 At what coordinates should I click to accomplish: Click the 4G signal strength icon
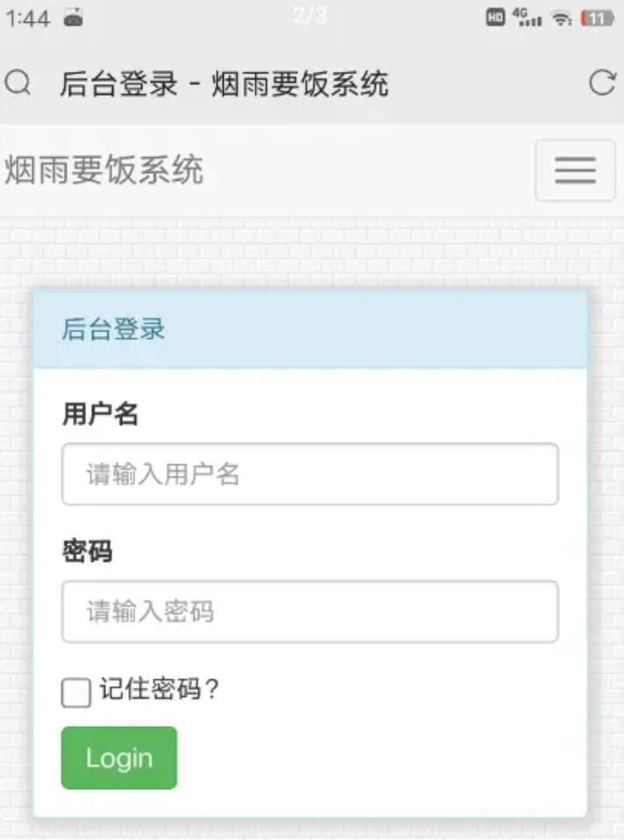point(527,18)
